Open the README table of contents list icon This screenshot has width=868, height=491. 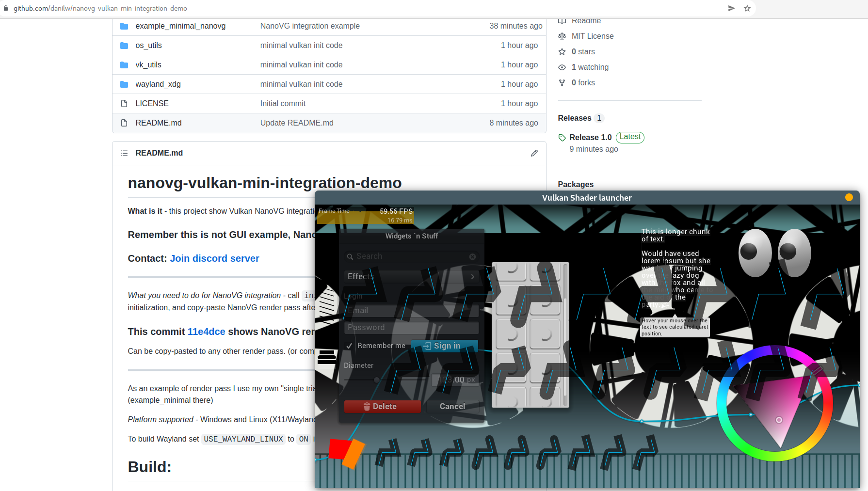(124, 153)
